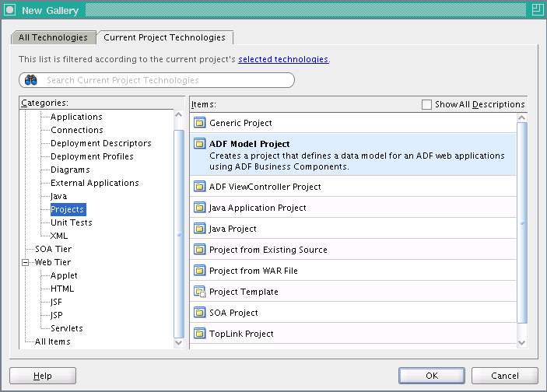Collapse the Web Tier tree node
The image size is (547, 392).
pos(25,262)
